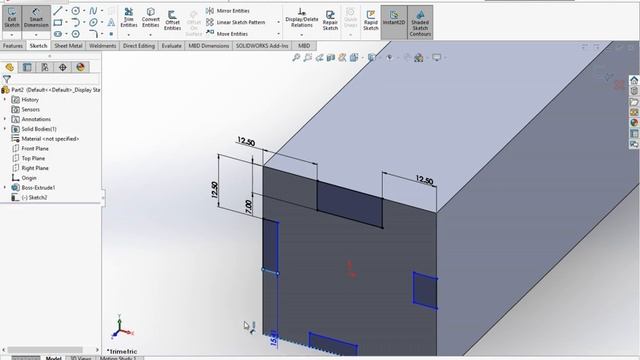Select the Polygon sketch tool
The width and height of the screenshot is (640, 360).
[76, 34]
